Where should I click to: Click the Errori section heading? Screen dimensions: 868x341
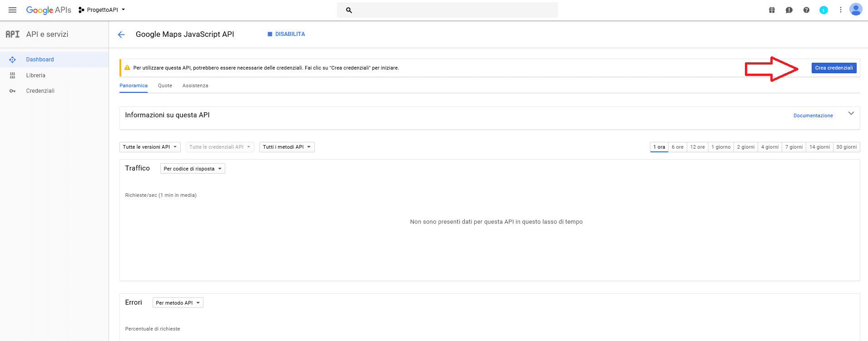point(134,302)
